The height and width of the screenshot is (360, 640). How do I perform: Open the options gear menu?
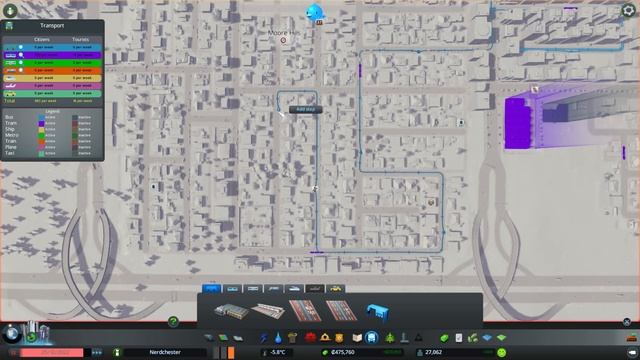pyautogui.click(x=629, y=10)
